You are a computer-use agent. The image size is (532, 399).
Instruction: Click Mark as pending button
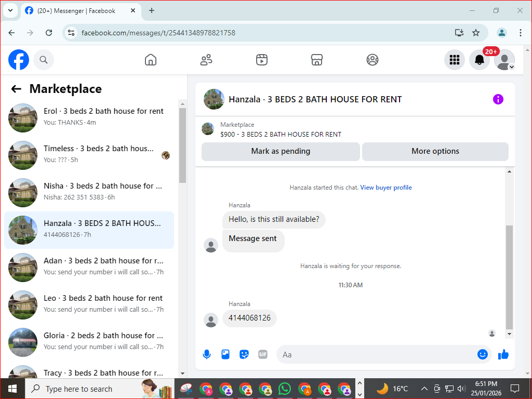coord(281,151)
